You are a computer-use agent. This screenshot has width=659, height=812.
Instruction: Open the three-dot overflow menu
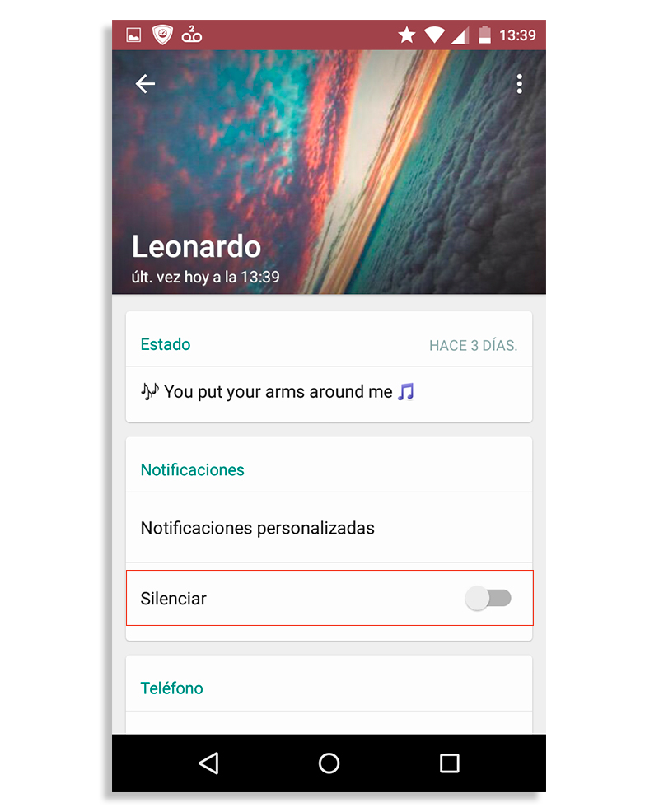[519, 83]
